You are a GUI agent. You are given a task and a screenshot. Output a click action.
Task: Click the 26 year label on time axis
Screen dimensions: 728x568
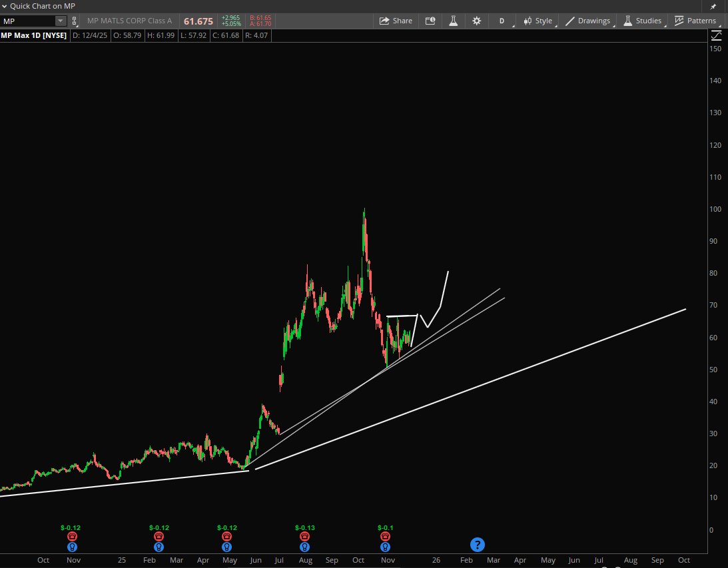pos(436,560)
